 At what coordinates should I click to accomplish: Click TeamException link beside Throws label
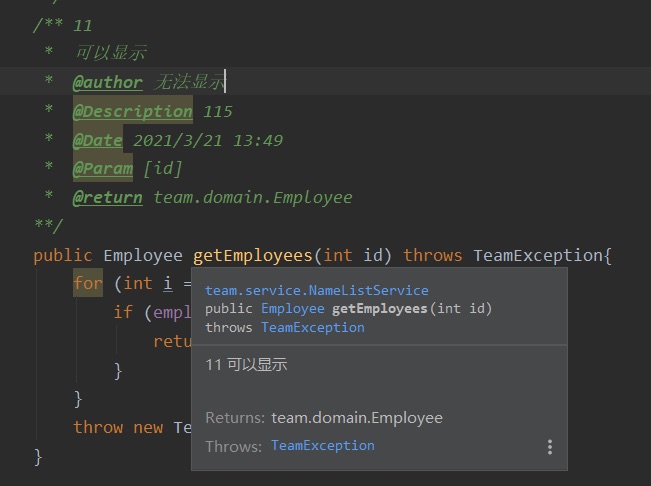pos(322,445)
